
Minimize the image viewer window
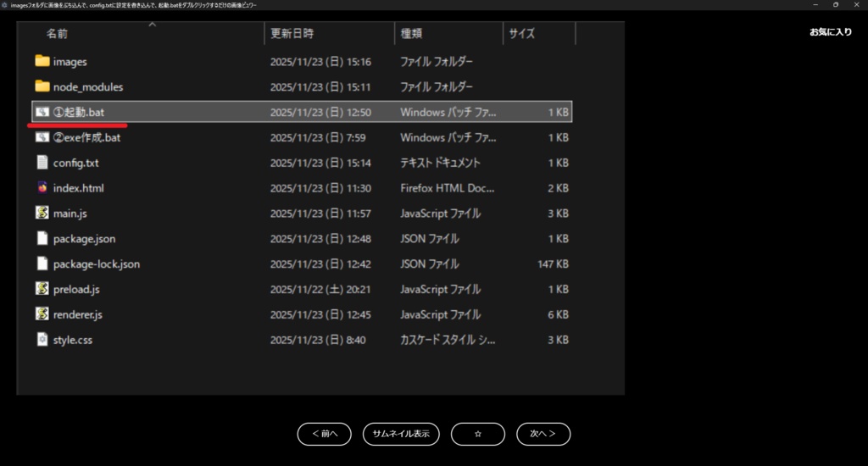(815, 5)
